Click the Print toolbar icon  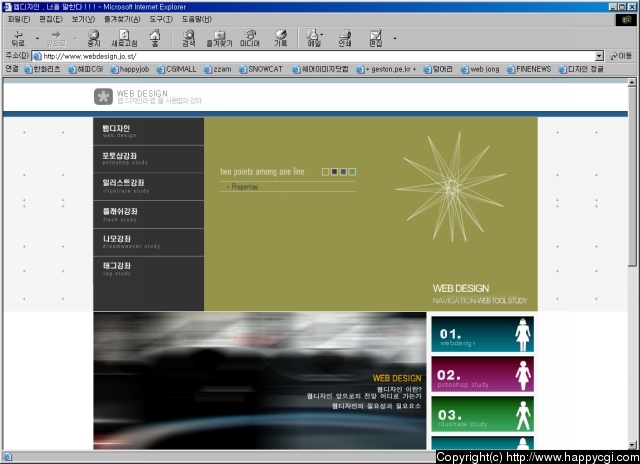click(x=345, y=38)
